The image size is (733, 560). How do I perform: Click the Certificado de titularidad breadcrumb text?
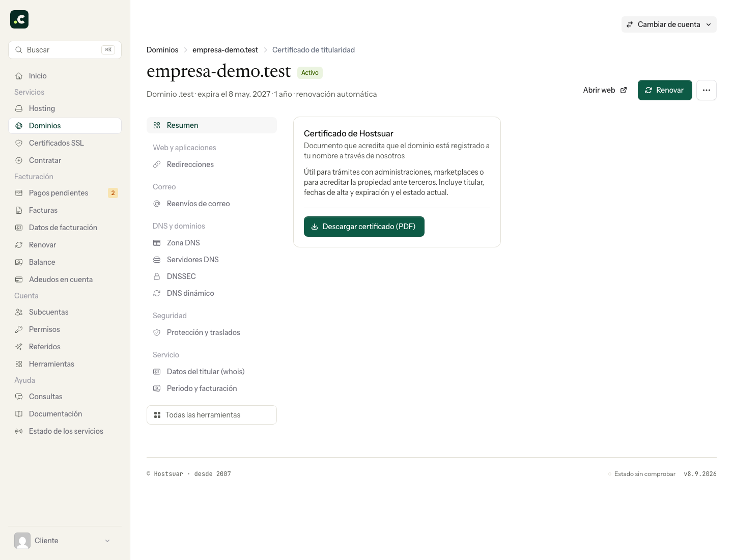[314, 50]
